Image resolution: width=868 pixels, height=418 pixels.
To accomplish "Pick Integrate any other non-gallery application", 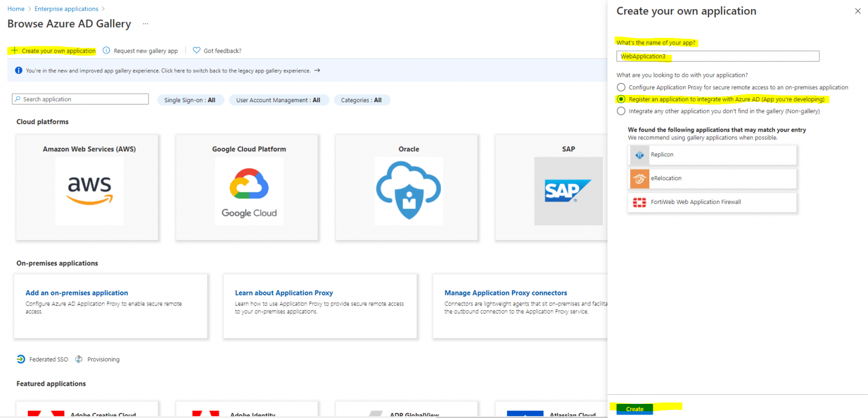I will click(621, 111).
